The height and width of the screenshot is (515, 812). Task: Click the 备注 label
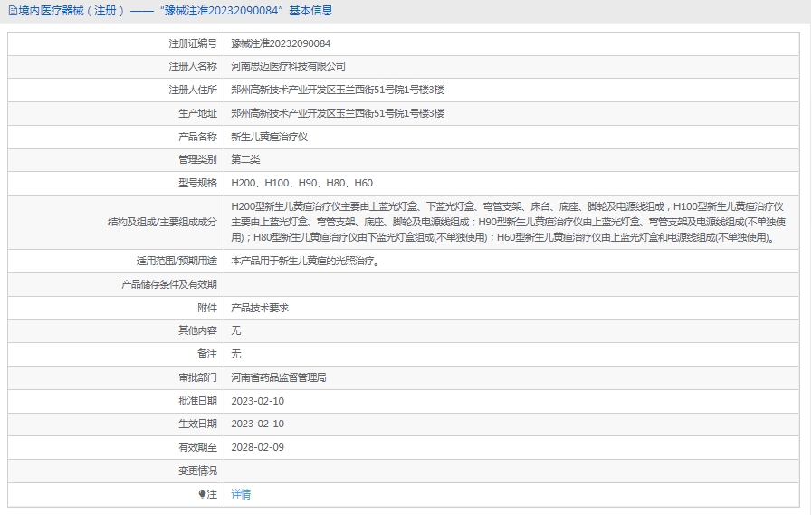(207, 354)
